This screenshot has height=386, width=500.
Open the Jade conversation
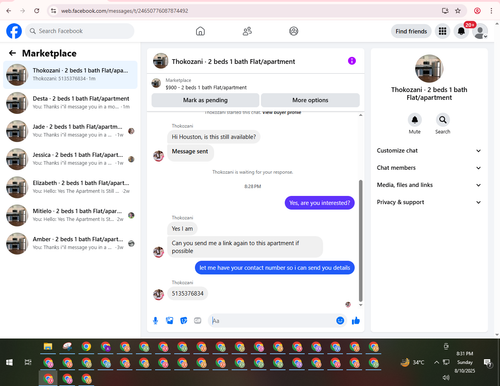[70, 131]
